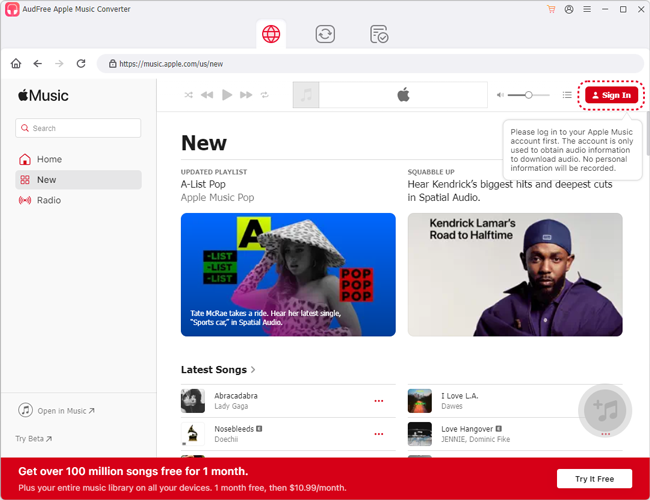Image resolution: width=650 pixels, height=500 pixels.
Task: Open Radio in the sidebar
Action: point(78,200)
